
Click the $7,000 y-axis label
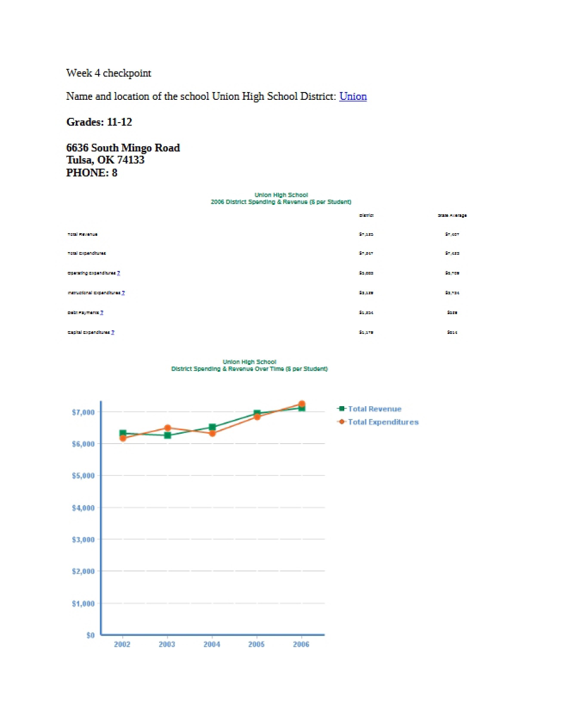tap(83, 412)
